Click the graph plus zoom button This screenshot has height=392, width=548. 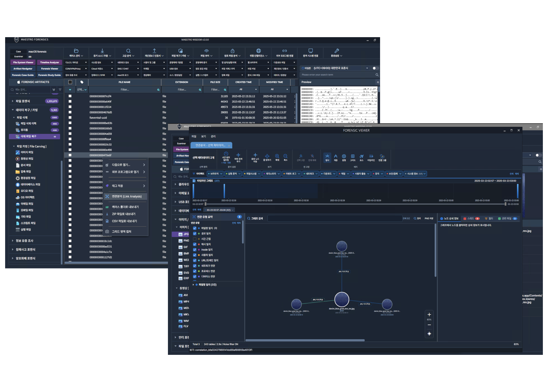[429, 314]
